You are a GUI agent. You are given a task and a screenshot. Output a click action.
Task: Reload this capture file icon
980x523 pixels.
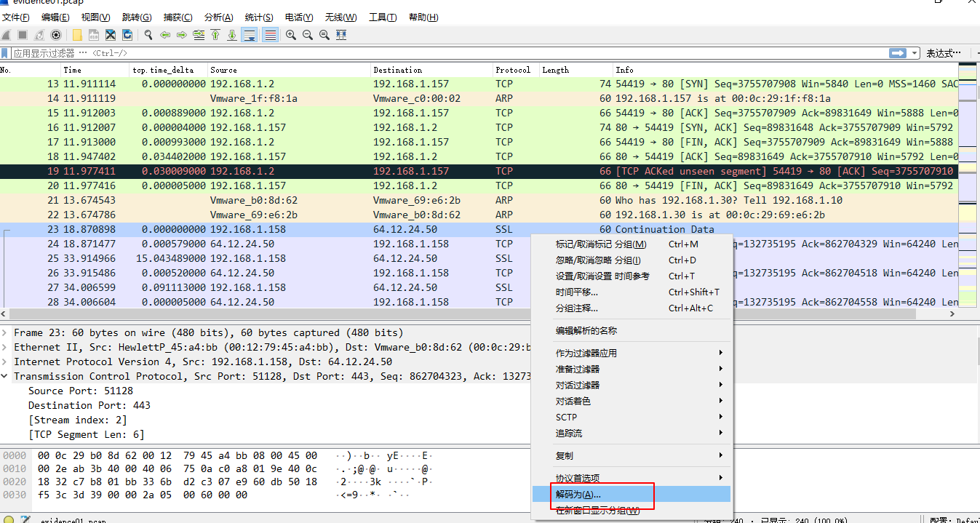pos(127,35)
